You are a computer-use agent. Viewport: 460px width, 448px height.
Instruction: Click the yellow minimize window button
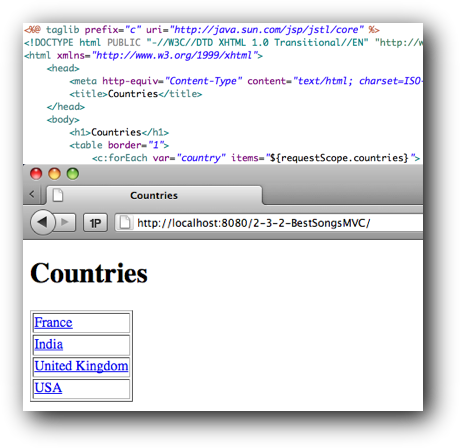click(x=54, y=174)
